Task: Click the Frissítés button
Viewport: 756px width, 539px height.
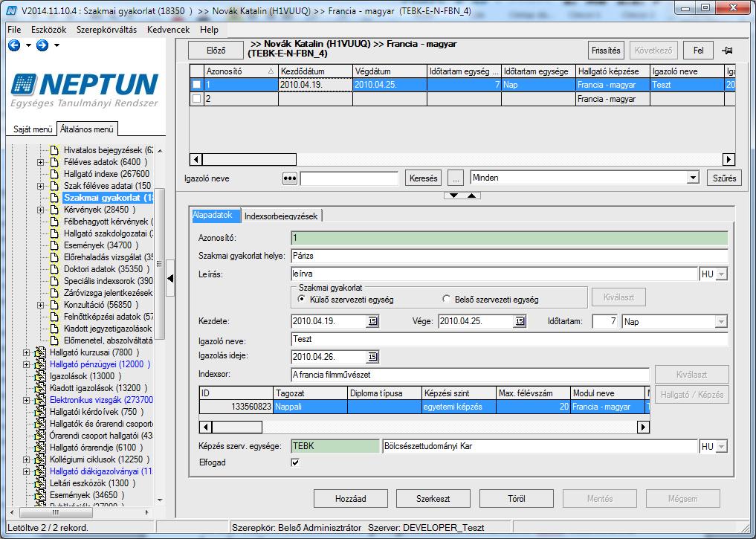Action: (606, 51)
